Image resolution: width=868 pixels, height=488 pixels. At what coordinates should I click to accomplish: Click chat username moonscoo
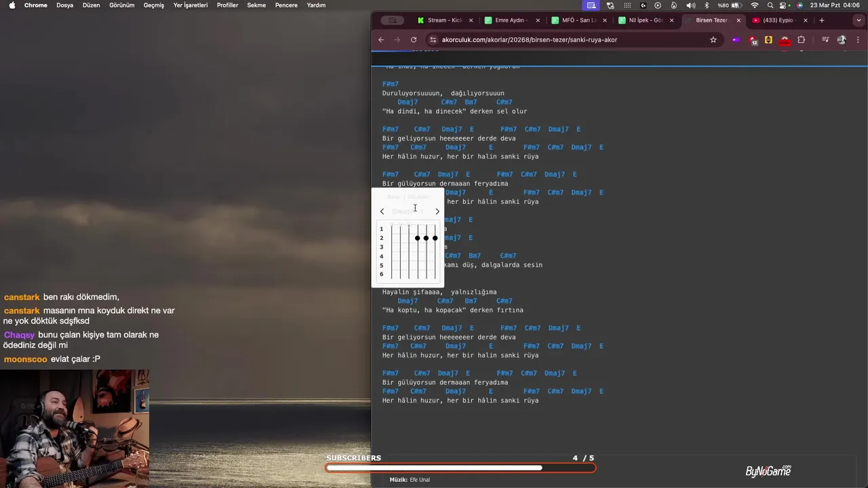tap(26, 359)
